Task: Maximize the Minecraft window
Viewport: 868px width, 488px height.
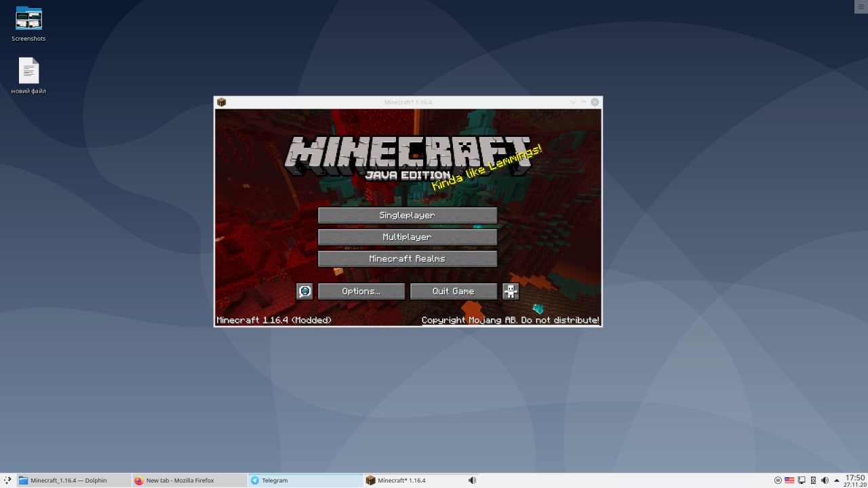Action: click(x=584, y=102)
